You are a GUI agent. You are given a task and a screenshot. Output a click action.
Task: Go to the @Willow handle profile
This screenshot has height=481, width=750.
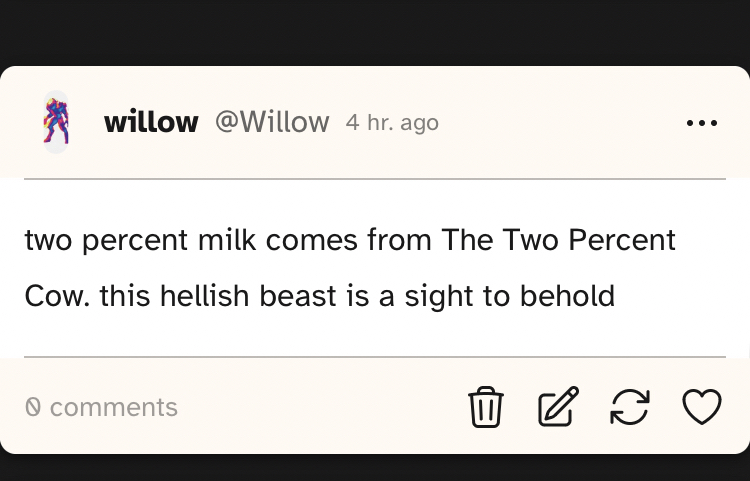(272, 122)
